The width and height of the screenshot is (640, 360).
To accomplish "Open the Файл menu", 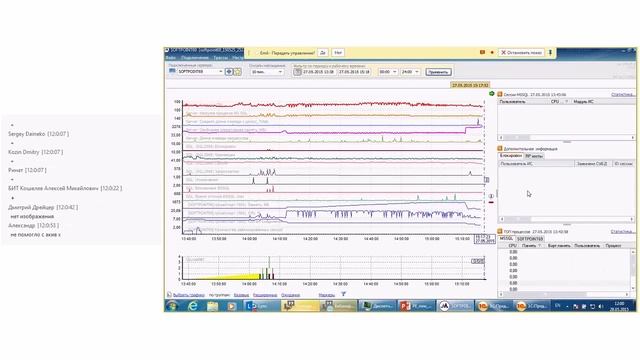I will tap(171, 58).
